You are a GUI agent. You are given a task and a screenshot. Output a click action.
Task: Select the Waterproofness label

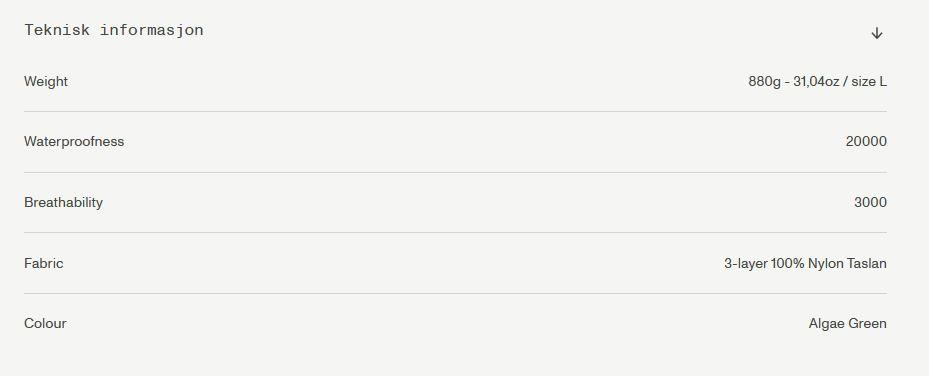point(74,142)
